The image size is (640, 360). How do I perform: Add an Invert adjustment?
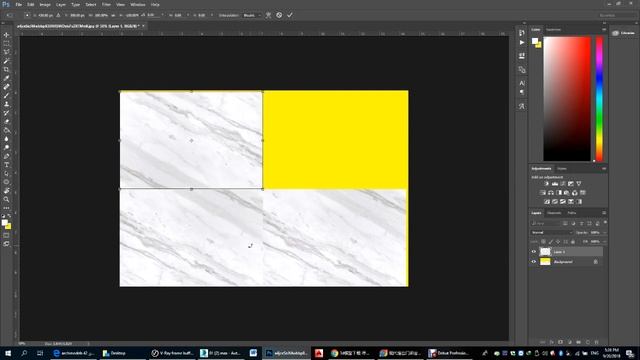[x=547, y=202]
